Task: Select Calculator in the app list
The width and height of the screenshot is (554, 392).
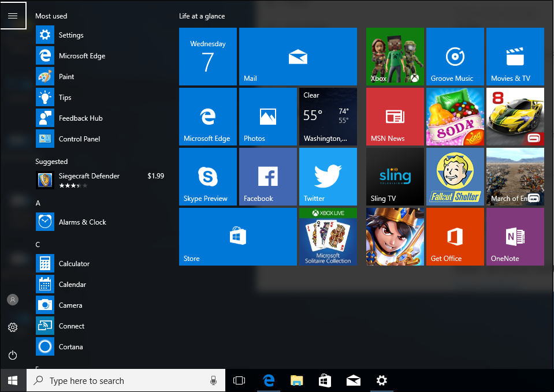Action: pos(74,264)
